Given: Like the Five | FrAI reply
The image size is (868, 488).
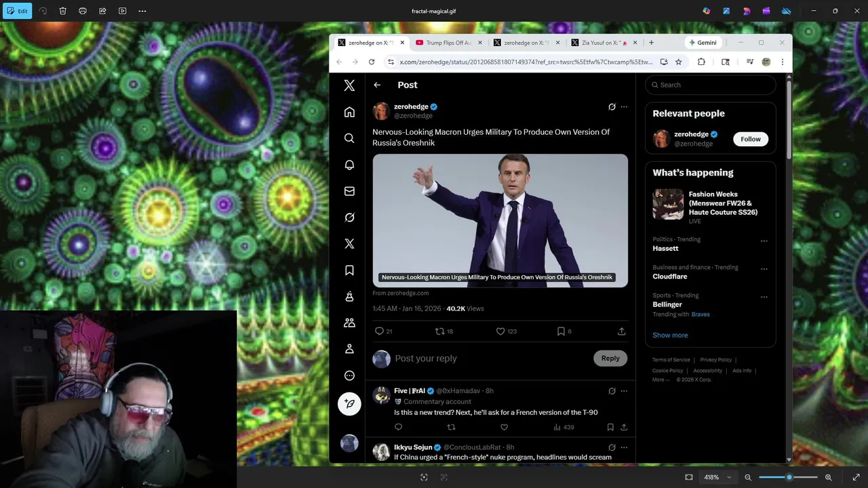Looking at the screenshot, I should pyautogui.click(x=504, y=427).
